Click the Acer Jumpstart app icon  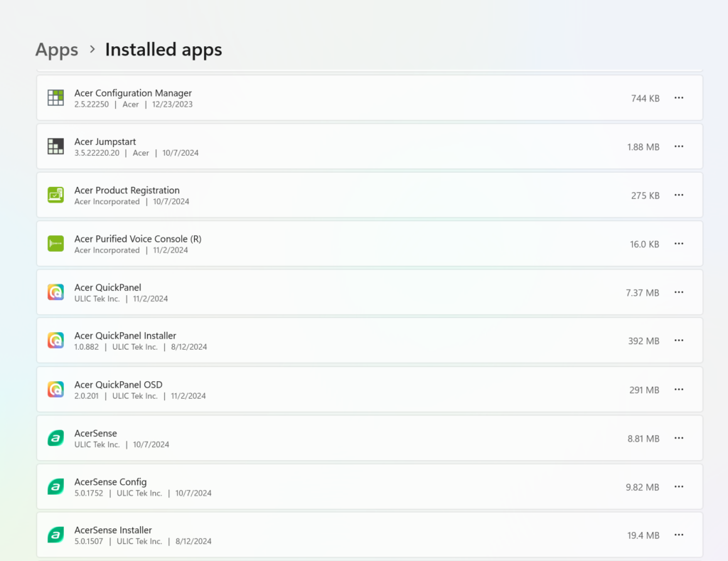[55, 146]
